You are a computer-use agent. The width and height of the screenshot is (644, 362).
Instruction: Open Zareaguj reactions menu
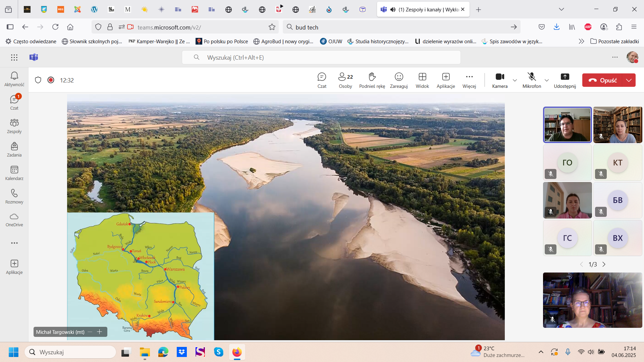point(399,80)
